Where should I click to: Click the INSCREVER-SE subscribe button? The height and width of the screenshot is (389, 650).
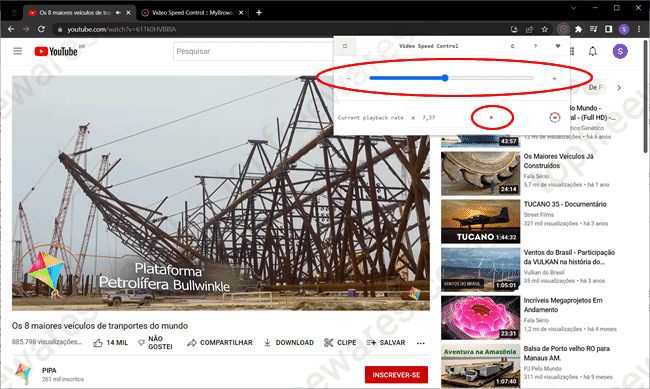point(396,375)
